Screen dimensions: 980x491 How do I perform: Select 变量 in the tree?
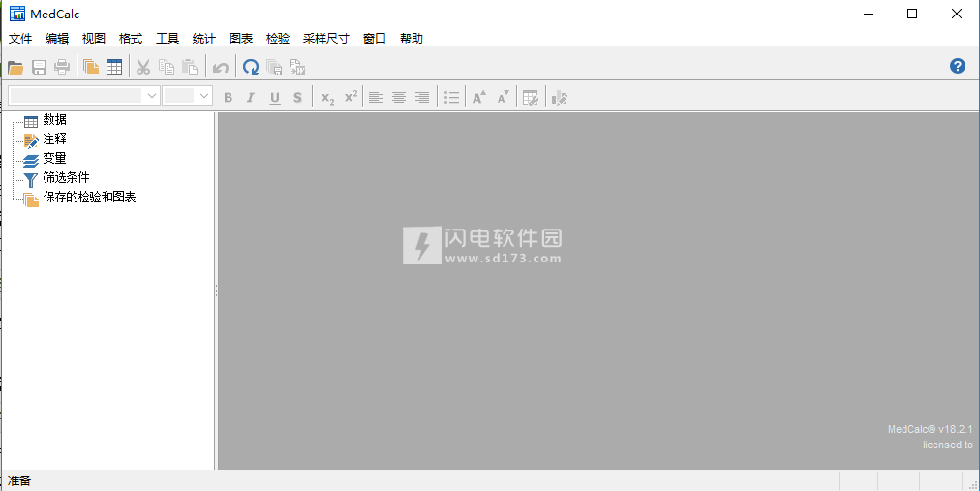[55, 158]
